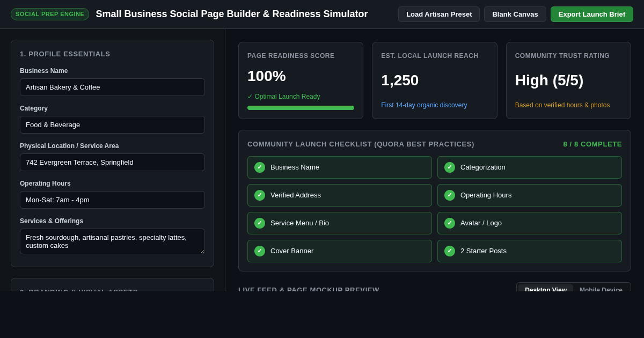
Task: Click the Business Name green check icon
Action: (260, 167)
